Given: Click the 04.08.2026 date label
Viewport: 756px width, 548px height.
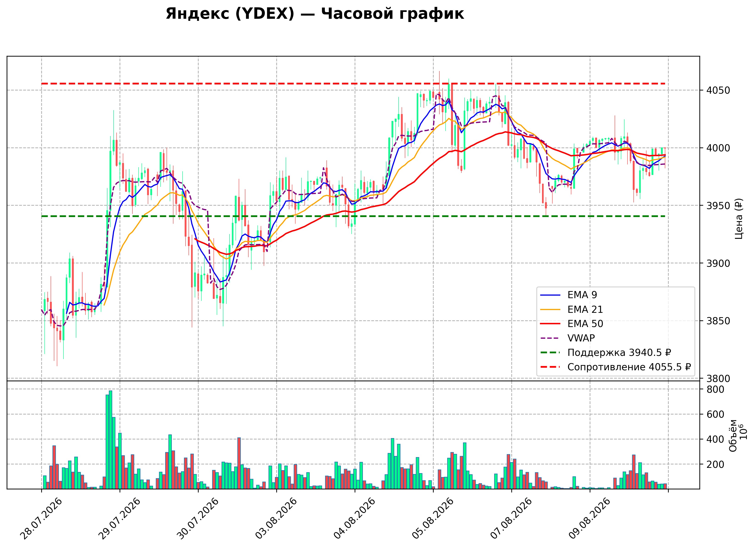Looking at the screenshot, I should coord(355,519).
